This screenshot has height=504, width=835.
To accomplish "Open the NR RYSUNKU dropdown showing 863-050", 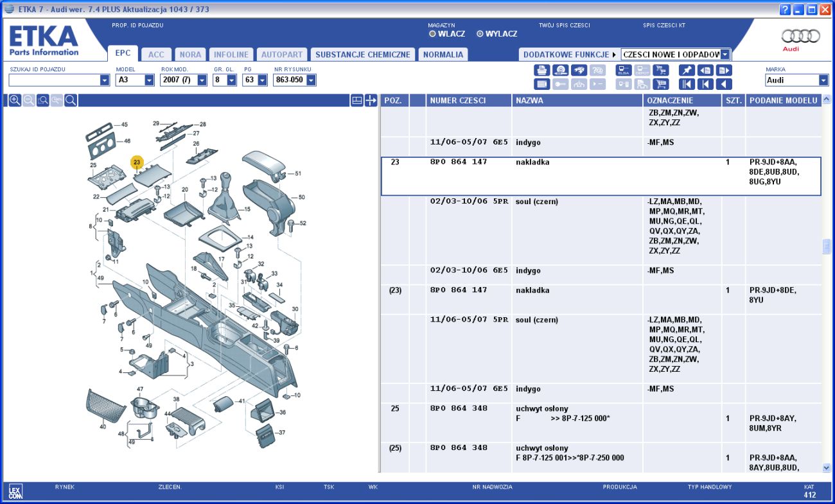I will point(311,80).
